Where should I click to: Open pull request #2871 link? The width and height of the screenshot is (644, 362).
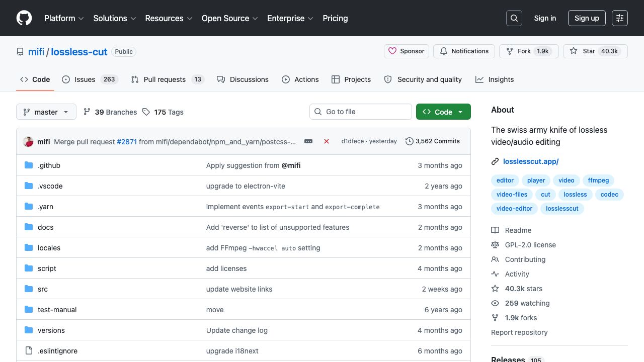[127, 142]
